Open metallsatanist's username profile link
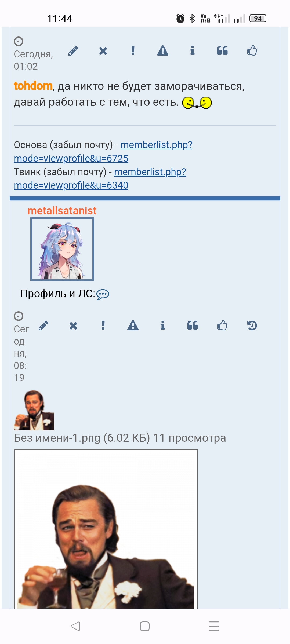 (62, 211)
